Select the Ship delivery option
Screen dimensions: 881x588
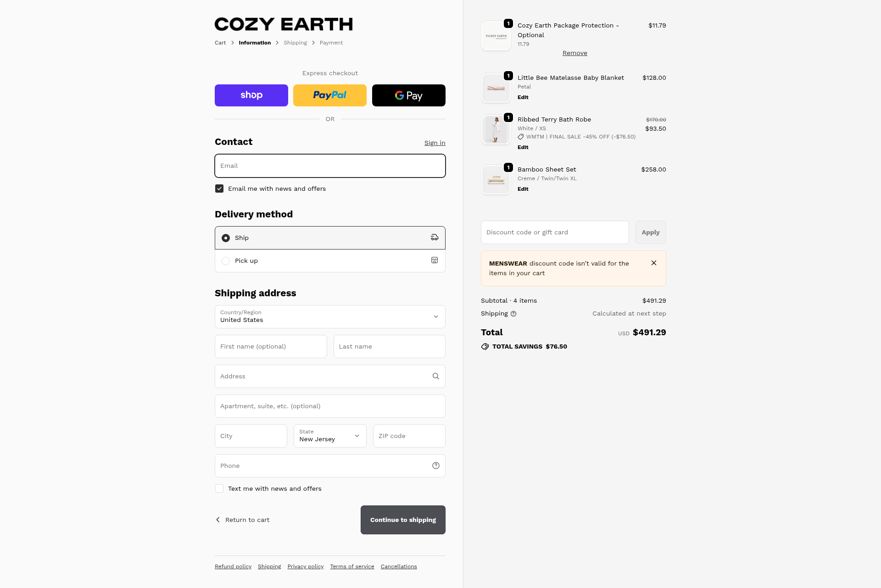[x=226, y=238]
